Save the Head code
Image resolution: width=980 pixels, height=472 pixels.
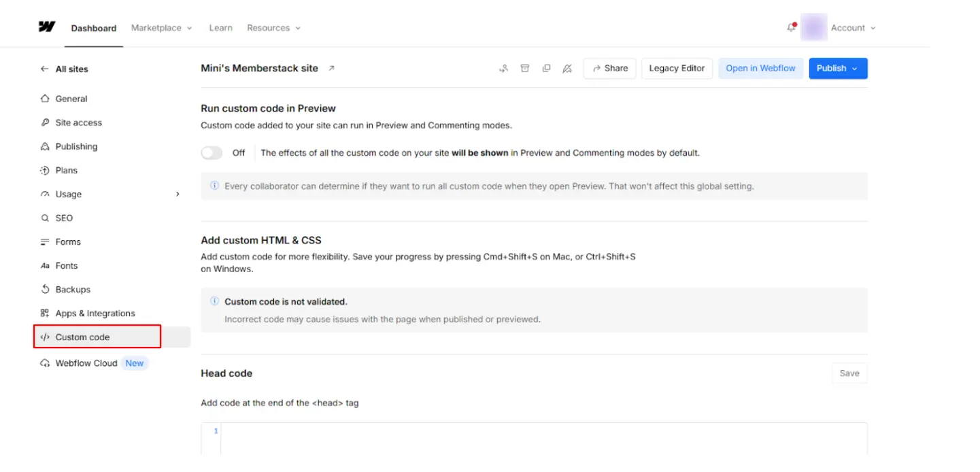tap(849, 373)
